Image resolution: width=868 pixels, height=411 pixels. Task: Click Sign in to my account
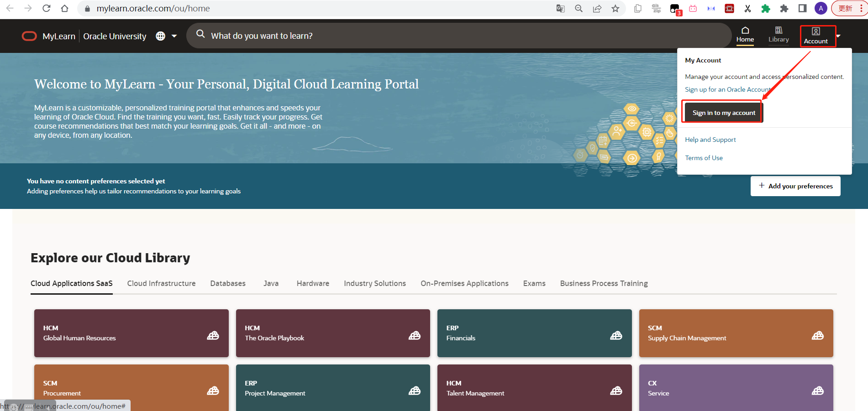pos(724,113)
